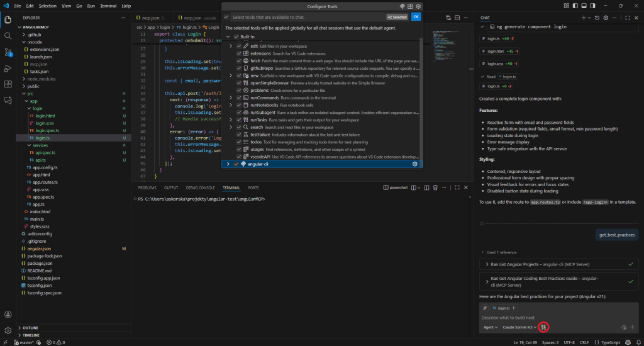Open angular.json in the explorer
Screen dimensions: 644x346
tap(39, 248)
